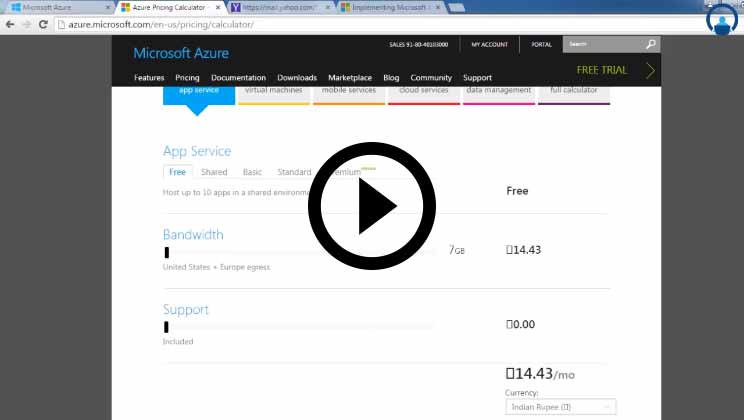Select the Shared tier option
Image resolution: width=744 pixels, height=420 pixels.
click(x=214, y=172)
